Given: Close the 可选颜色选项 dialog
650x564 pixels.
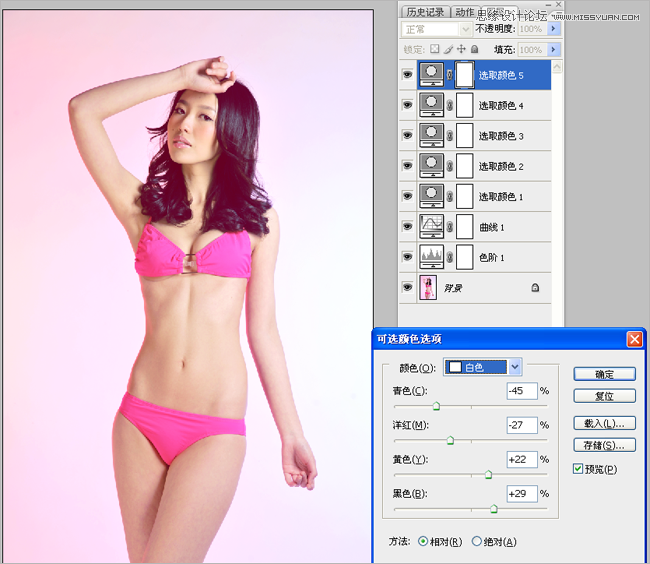Looking at the screenshot, I should coord(634,339).
